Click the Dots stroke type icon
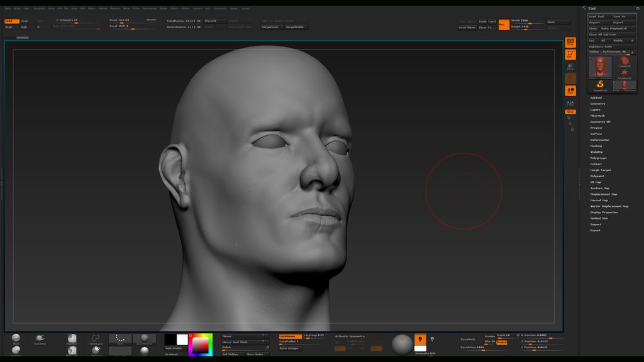 (x=119, y=339)
